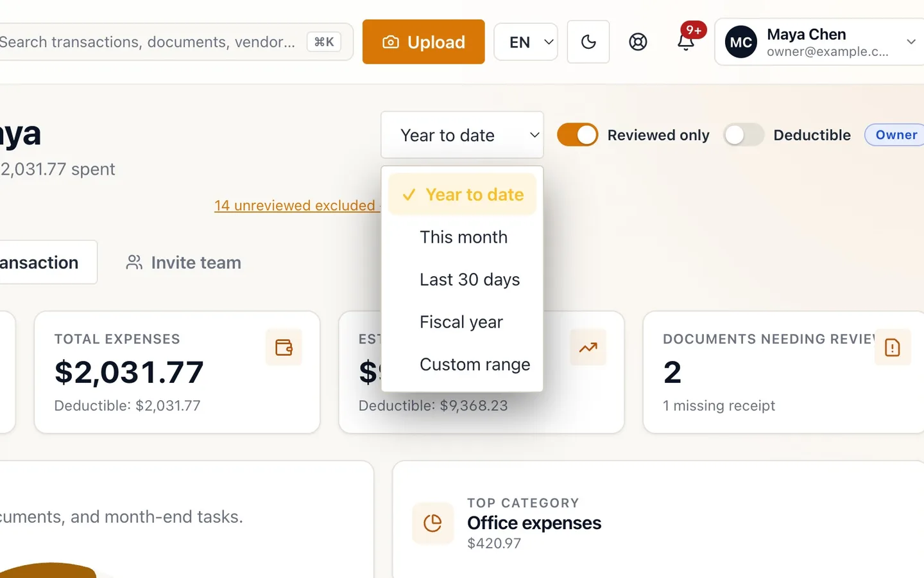Screen dimensions: 924x578
Task: Choose Last 30 days option
Action: pos(462,279)
